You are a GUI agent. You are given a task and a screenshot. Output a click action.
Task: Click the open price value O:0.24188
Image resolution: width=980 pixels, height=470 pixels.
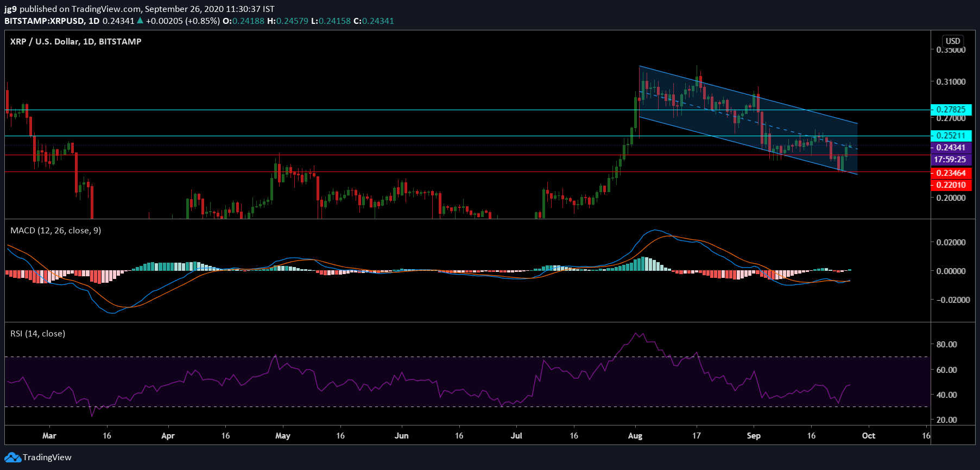pyautogui.click(x=244, y=21)
